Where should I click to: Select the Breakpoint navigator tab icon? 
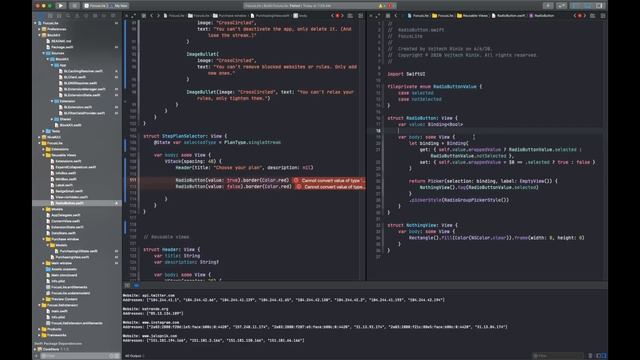[x=104, y=16]
